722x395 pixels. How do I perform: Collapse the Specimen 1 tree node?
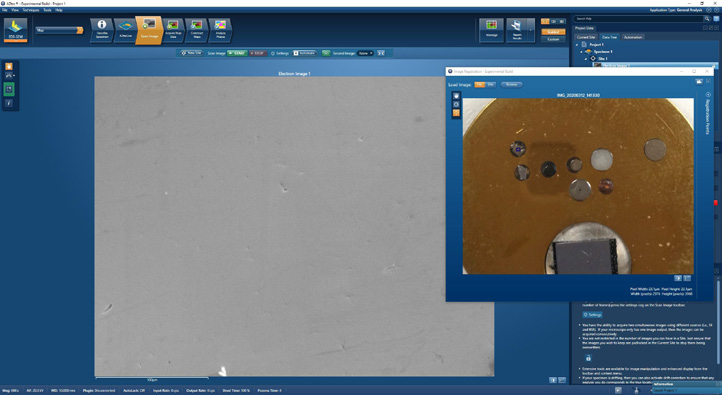point(581,52)
